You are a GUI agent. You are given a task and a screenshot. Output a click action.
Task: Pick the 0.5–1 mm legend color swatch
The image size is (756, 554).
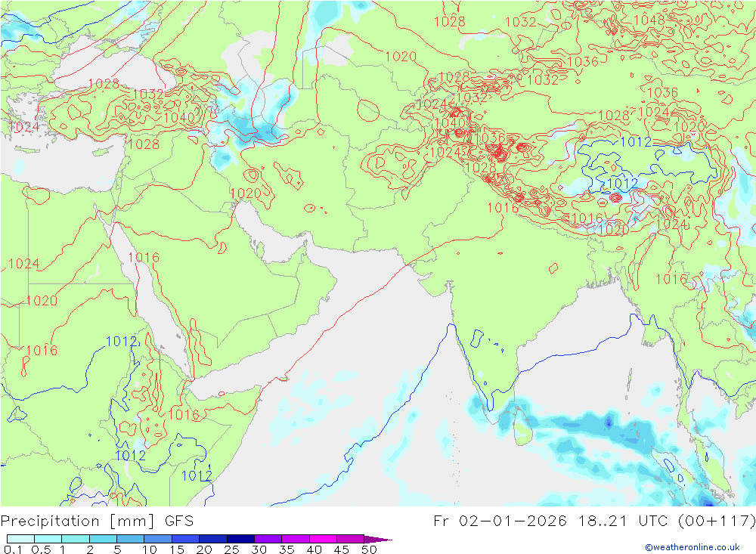point(48,539)
